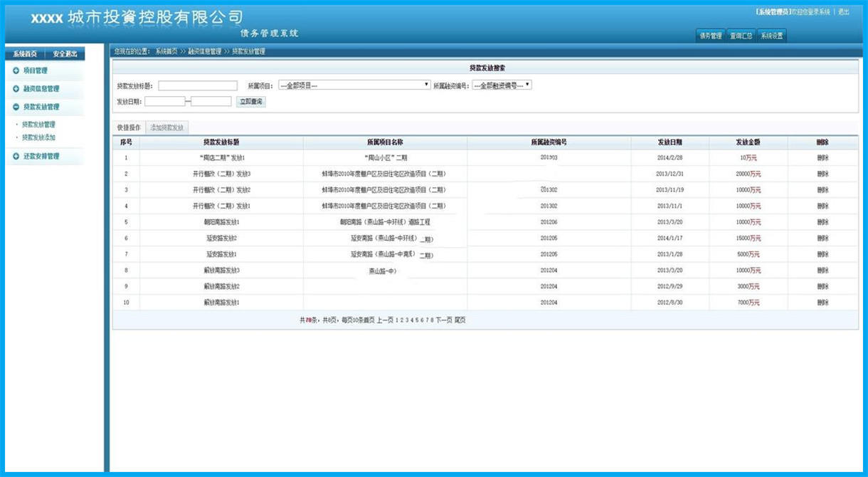Delete row 5 朝阳南路发放1

pyautogui.click(x=822, y=222)
